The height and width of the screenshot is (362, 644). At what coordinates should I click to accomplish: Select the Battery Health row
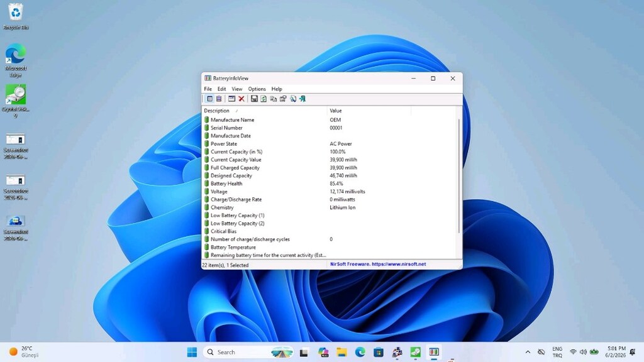[330, 184]
